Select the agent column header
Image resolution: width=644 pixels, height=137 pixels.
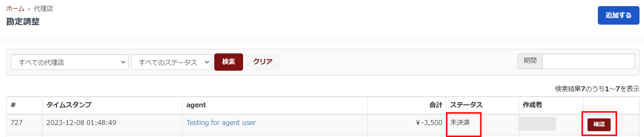pos(196,105)
